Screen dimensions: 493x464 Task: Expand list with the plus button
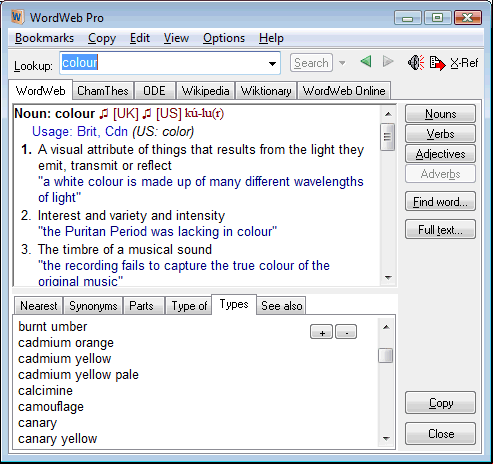coord(321,332)
